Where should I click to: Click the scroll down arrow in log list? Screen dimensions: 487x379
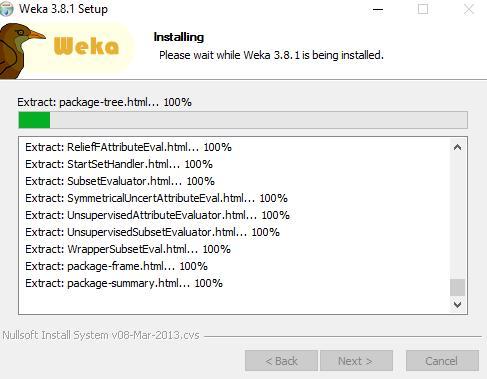[x=457, y=304]
